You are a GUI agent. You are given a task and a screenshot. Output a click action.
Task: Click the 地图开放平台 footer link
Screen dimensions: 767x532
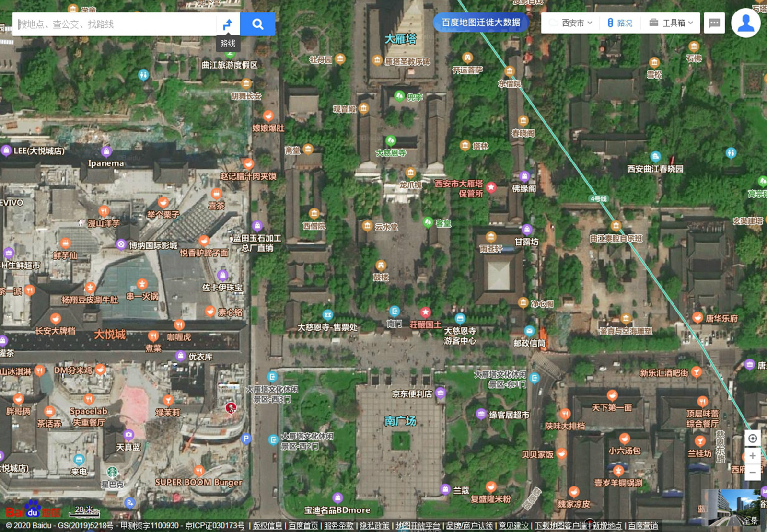(x=418, y=526)
